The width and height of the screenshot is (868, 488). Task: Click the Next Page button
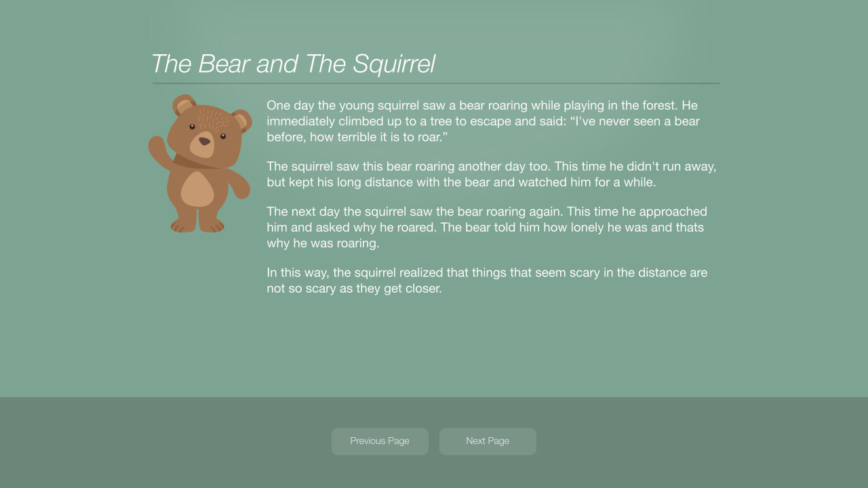488,441
